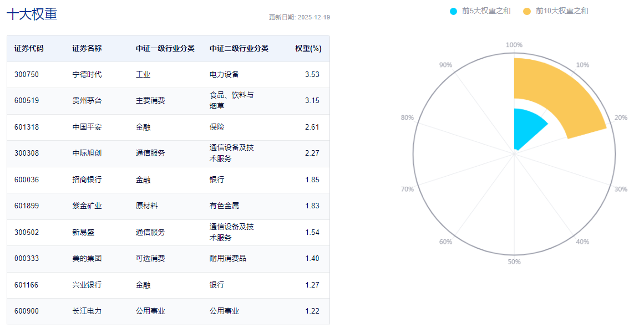Image resolution: width=644 pixels, height=328 pixels.
Task: Click the 十大权重 section title
Action: click(32, 14)
